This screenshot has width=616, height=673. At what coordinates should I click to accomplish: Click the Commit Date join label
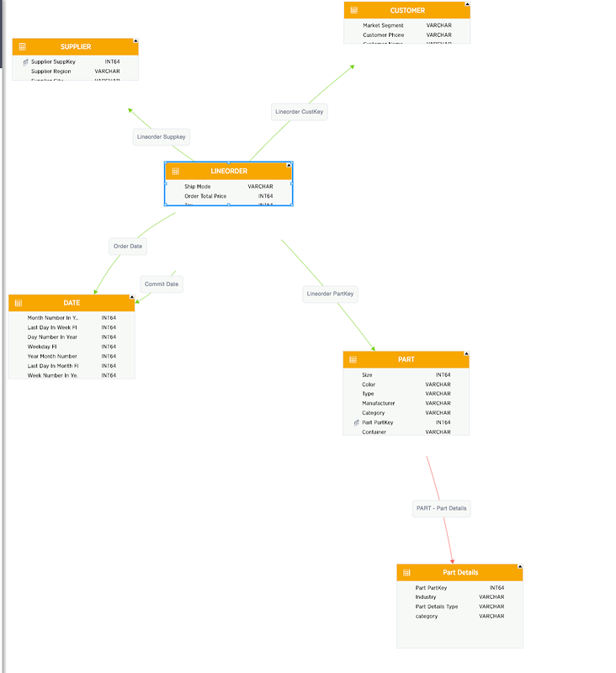(162, 284)
